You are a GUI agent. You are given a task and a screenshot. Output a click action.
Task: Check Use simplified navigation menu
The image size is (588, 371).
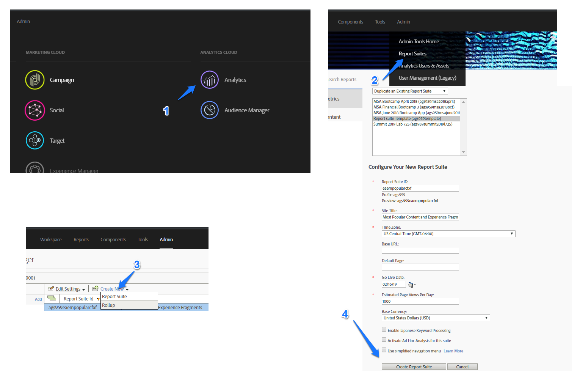click(x=384, y=350)
